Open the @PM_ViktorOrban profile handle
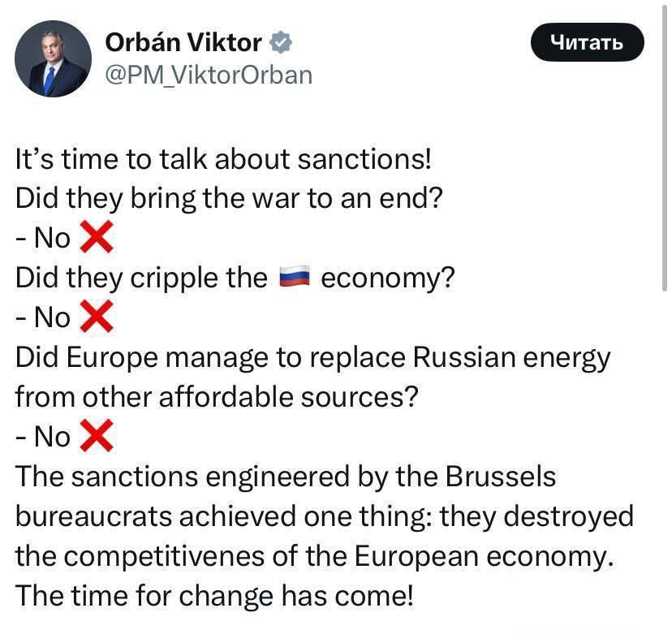 pyautogui.click(x=208, y=75)
